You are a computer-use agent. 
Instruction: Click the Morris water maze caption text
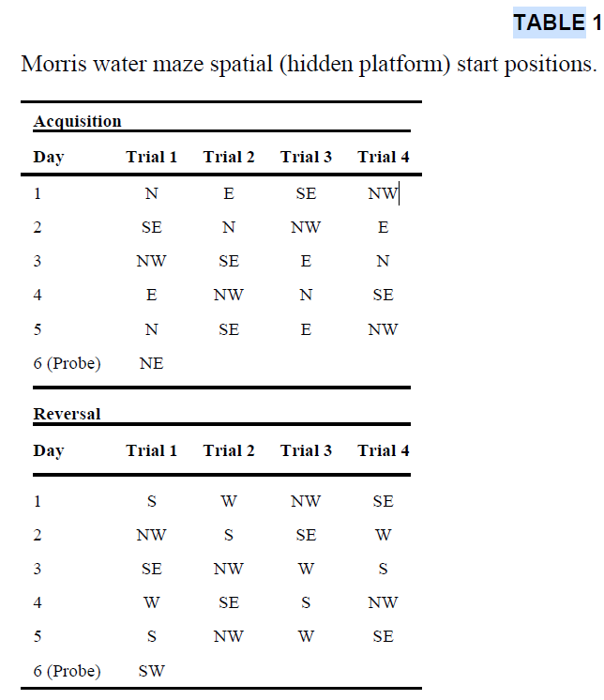[x=308, y=65]
